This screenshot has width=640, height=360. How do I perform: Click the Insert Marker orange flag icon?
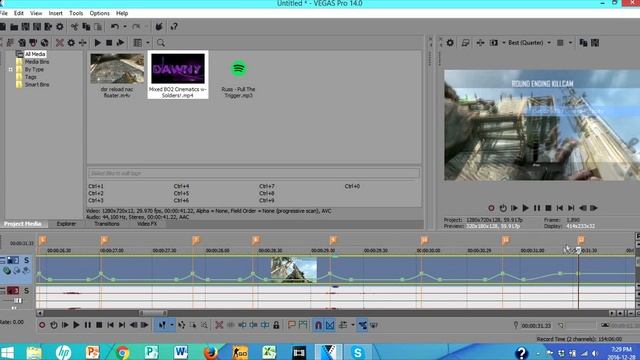click(291, 325)
